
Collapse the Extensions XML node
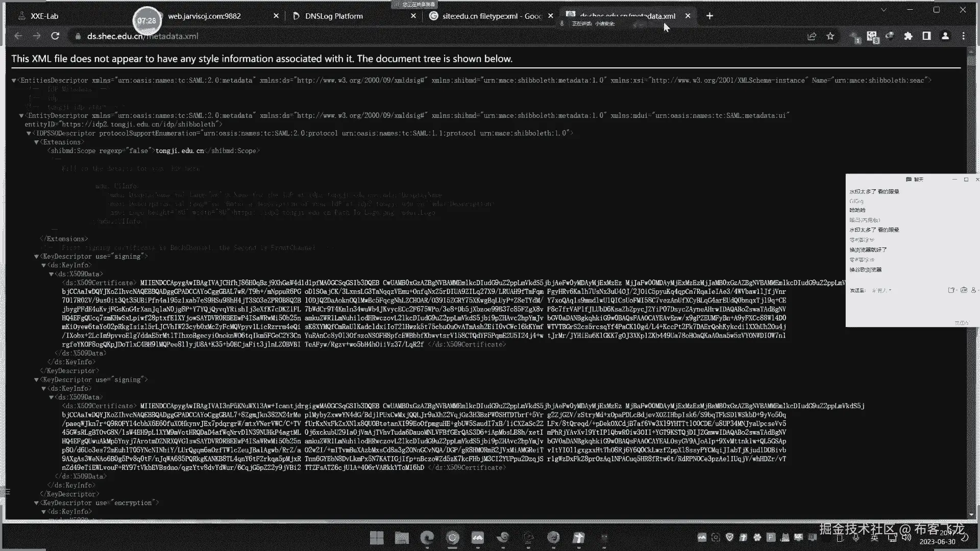[x=36, y=142]
